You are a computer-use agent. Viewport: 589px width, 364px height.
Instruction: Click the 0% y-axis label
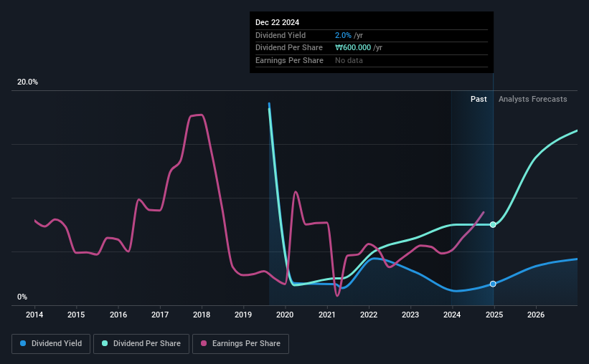tap(22, 297)
